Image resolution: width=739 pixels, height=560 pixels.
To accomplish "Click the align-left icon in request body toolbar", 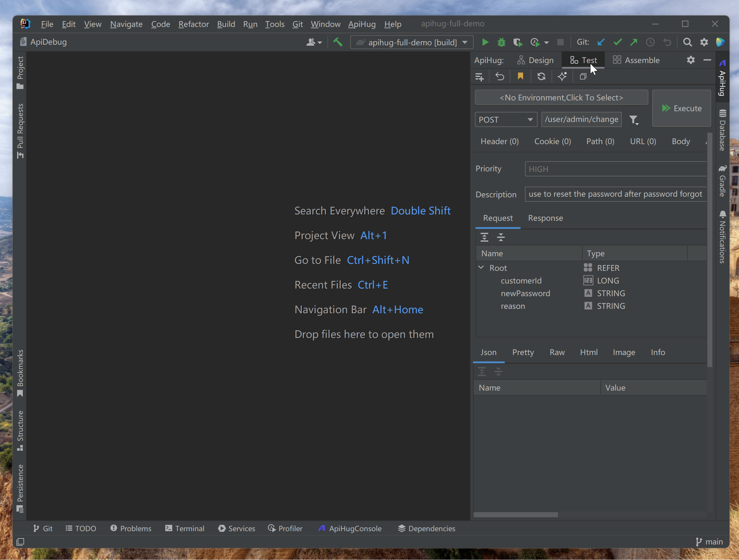I will 484,237.
